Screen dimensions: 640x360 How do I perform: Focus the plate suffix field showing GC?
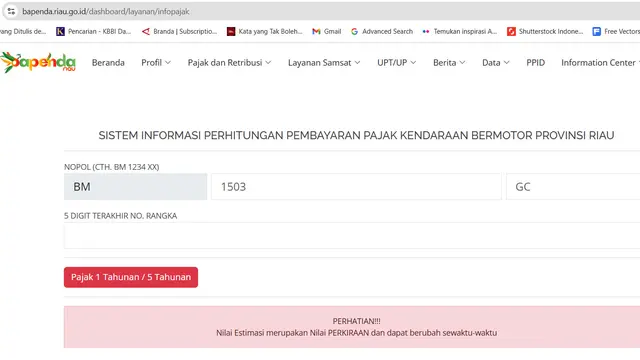pos(573,187)
